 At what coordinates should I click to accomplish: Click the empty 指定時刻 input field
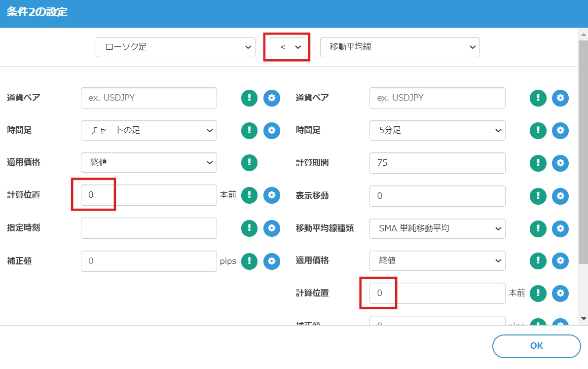coord(148,228)
